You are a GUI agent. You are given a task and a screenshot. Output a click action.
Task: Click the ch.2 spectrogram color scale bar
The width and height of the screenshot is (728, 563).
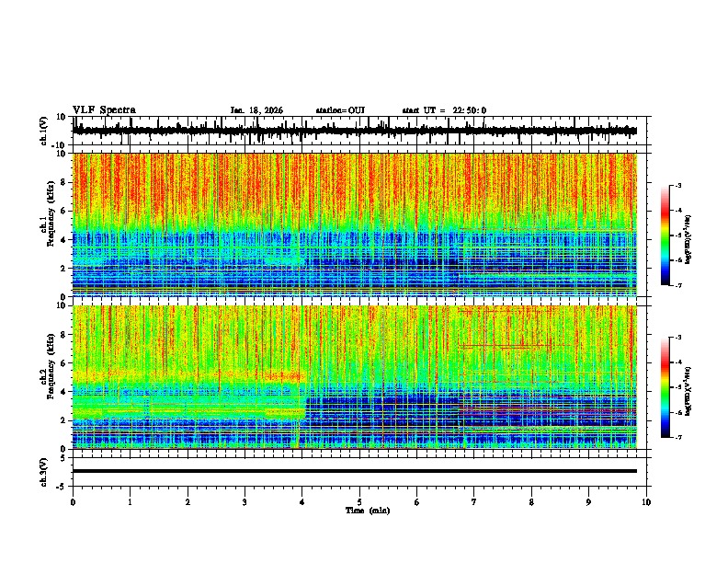[665, 387]
